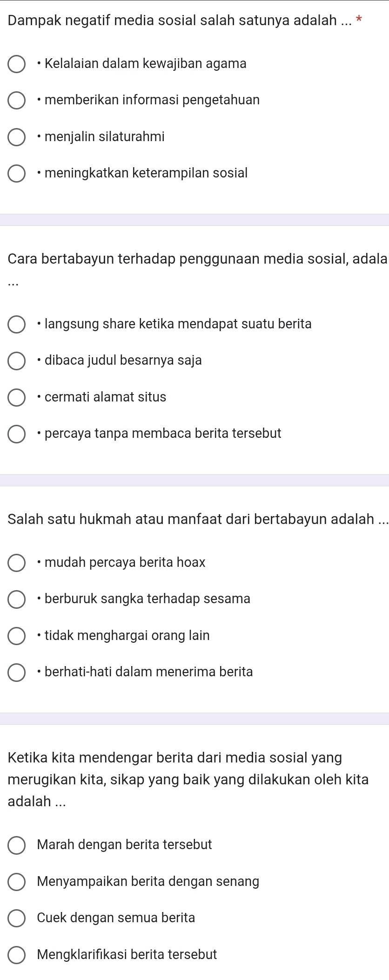Select the 'menjalin silaturahmi' option
This screenshot has height=980, width=389.
17,137
